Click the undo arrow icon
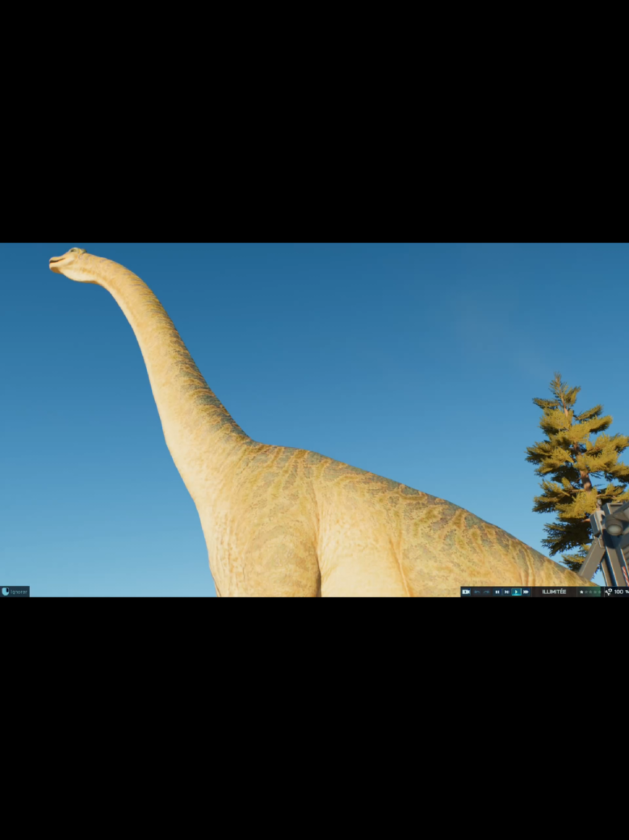The height and width of the screenshot is (840, 629). pos(477,592)
